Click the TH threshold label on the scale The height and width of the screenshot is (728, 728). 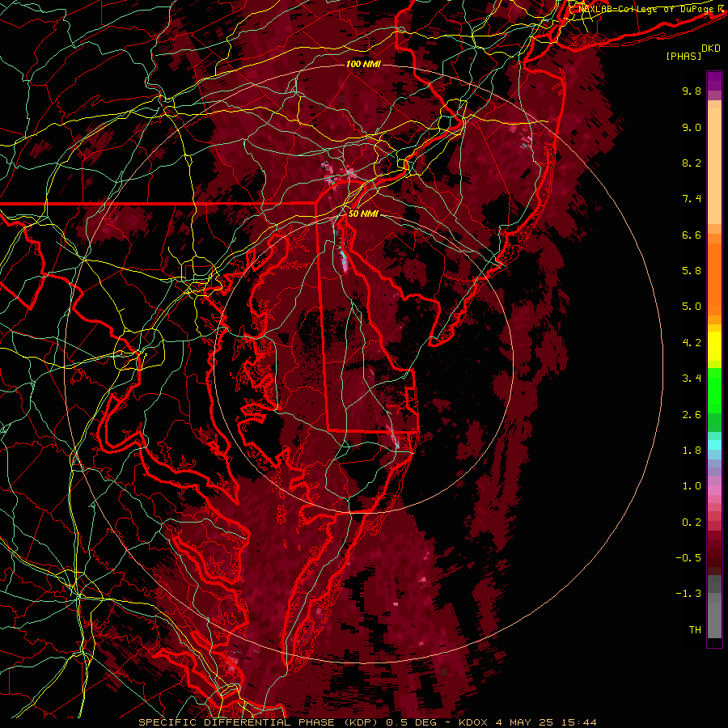pyautogui.click(x=695, y=630)
